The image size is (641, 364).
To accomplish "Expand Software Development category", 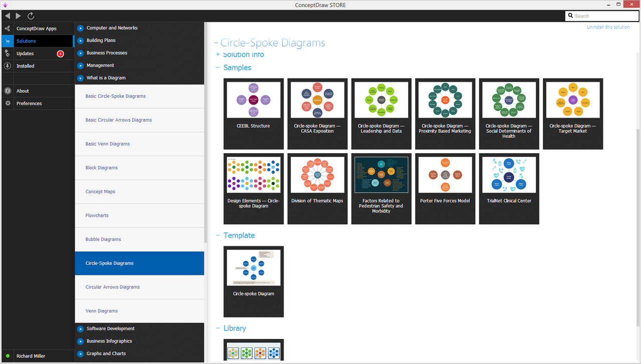I will point(80,329).
